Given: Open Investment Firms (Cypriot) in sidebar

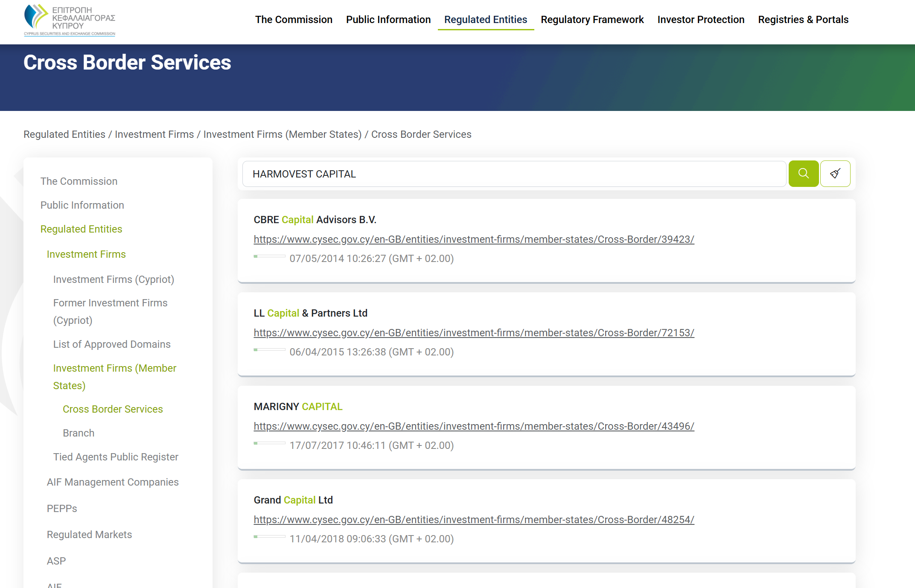Looking at the screenshot, I should (x=114, y=279).
